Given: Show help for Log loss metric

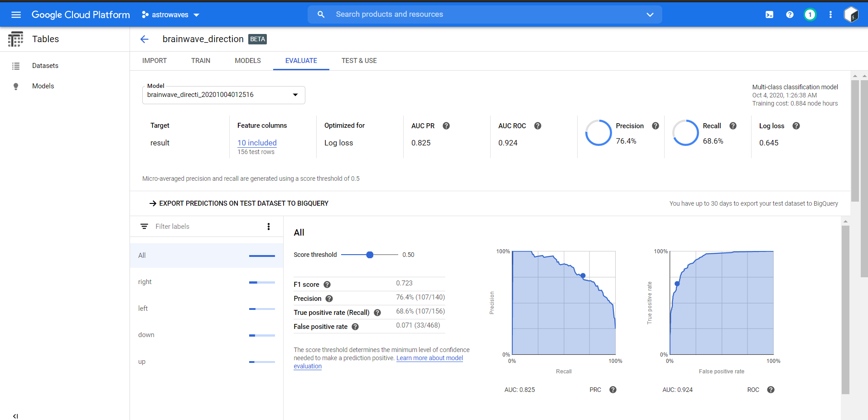Looking at the screenshot, I should [x=796, y=126].
